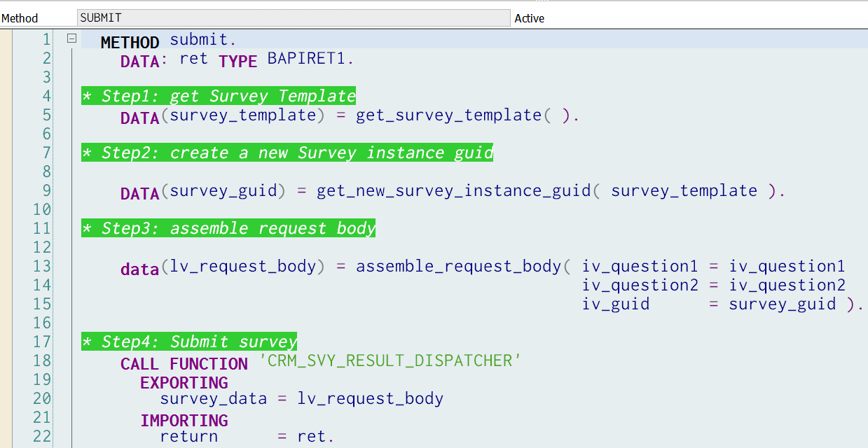868x448 pixels.
Task: Click comment 'Step4: Submit survey'
Action: (x=189, y=342)
